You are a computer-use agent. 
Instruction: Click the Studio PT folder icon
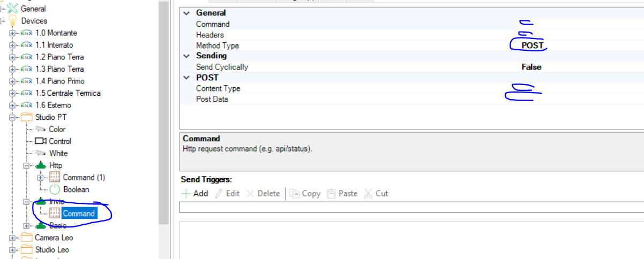pyautogui.click(x=27, y=117)
